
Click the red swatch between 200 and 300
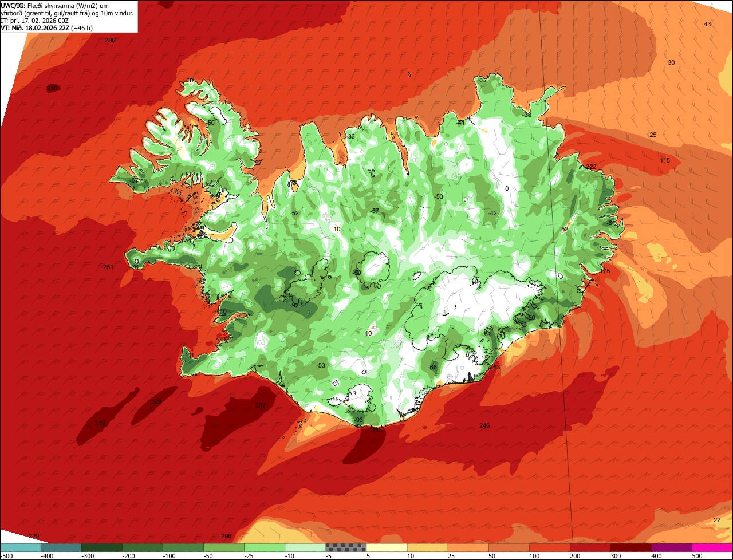(x=590, y=547)
